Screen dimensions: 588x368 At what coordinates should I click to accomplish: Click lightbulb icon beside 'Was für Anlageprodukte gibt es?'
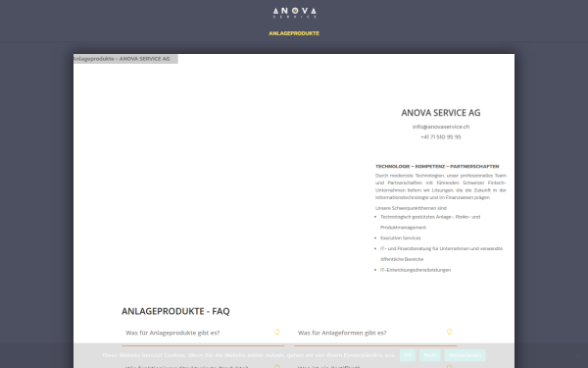(x=276, y=332)
